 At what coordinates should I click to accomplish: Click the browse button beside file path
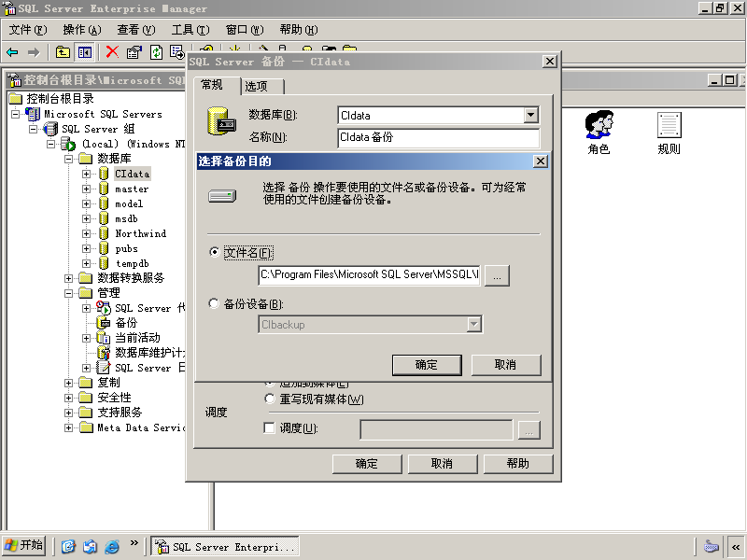(x=497, y=275)
